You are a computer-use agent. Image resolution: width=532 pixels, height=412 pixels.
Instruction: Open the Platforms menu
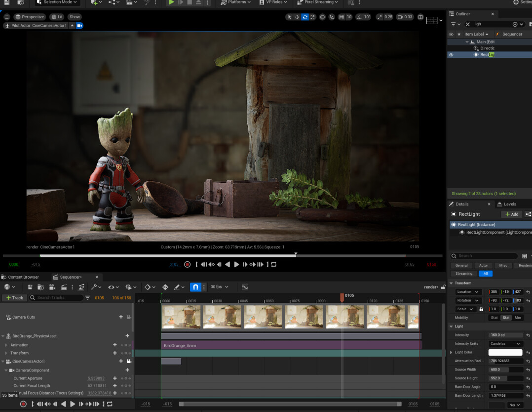pos(235,2)
